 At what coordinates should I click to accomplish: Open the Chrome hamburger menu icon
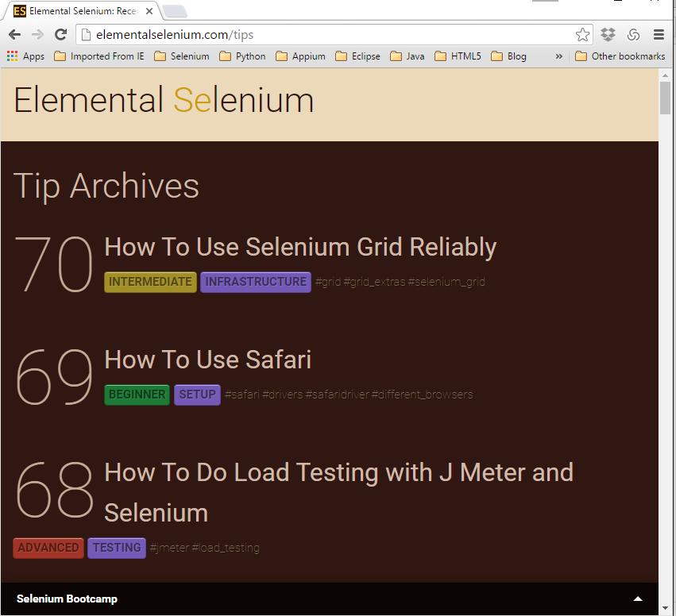[661, 34]
